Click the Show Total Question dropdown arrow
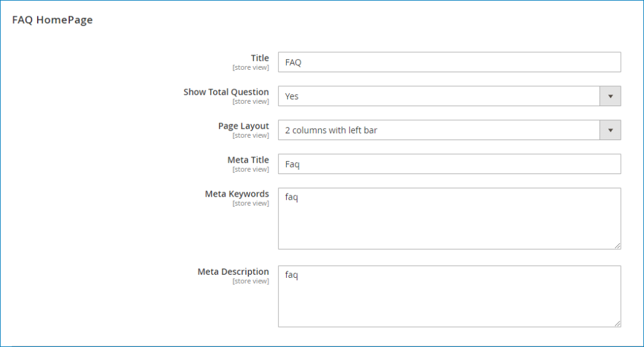 pos(610,96)
